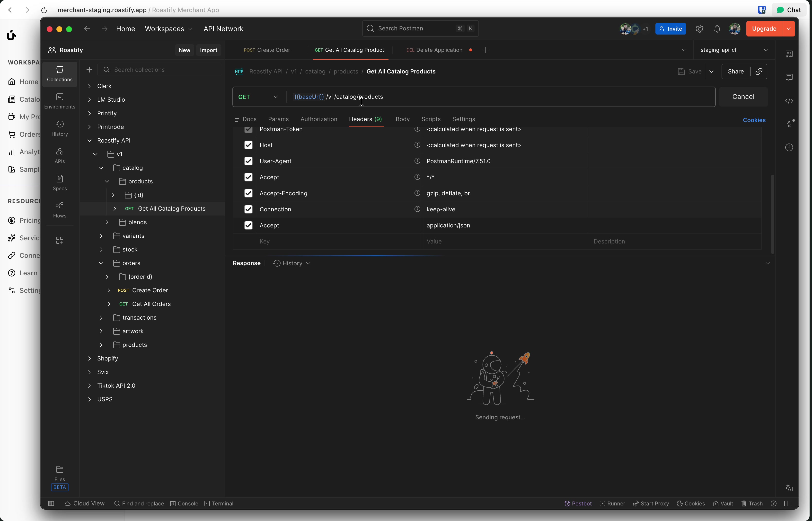The width and height of the screenshot is (812, 521).
Task: Click the notifications bell icon
Action: [x=717, y=29]
